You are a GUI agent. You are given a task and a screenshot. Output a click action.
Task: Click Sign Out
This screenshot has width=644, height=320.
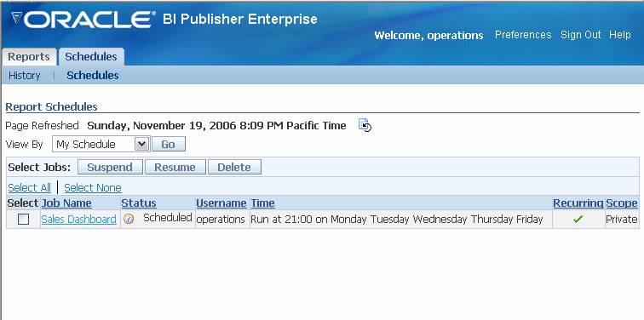[x=580, y=35]
